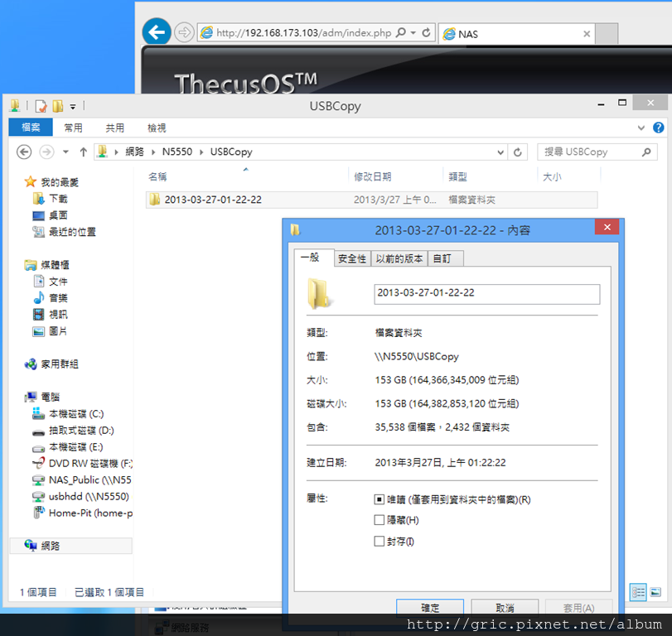Open 抽取式磁碟 (D:) drive
Viewport: 672px width, 636px height.
81,431
